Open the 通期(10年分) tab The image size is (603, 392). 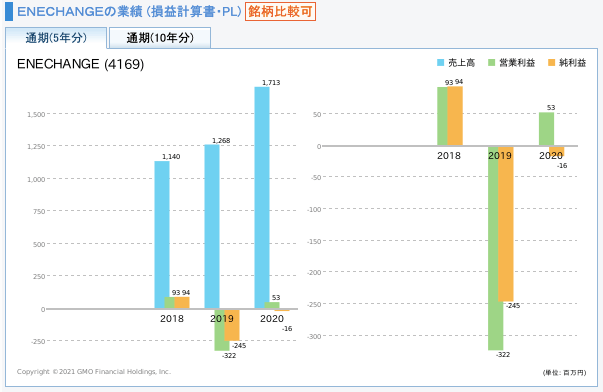pos(160,38)
